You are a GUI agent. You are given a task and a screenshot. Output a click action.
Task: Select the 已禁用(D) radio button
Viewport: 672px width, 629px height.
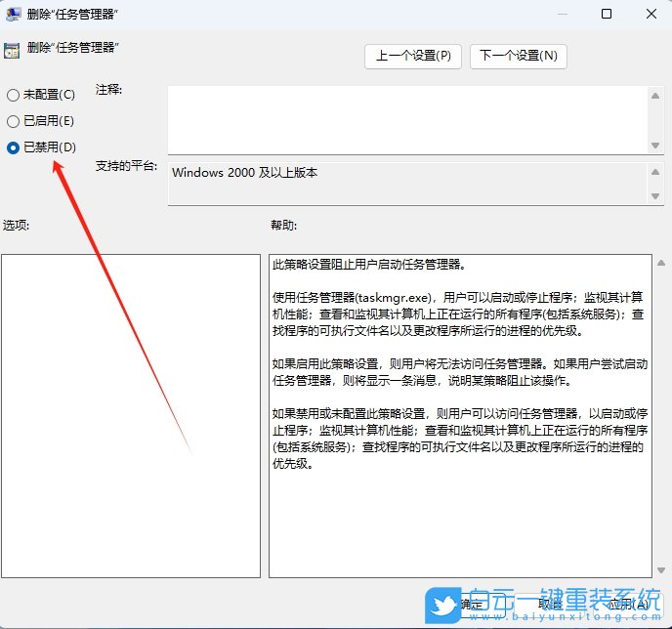[x=14, y=147]
